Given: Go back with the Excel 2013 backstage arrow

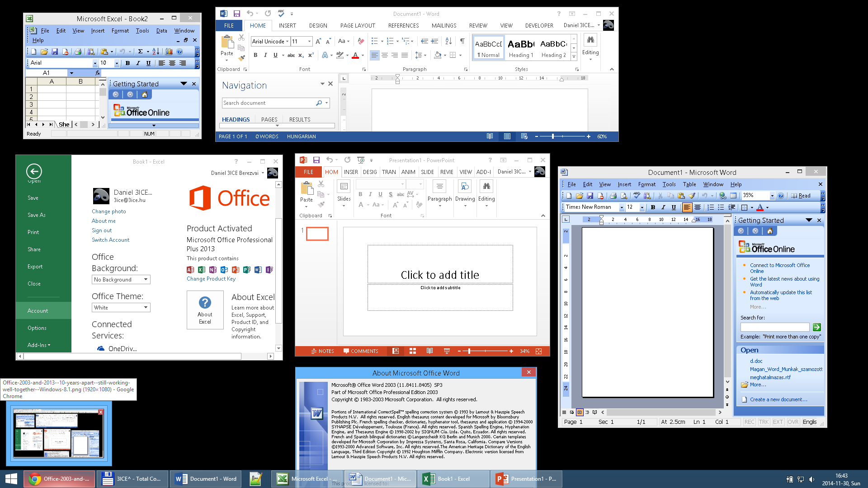Looking at the screenshot, I should coord(34,171).
